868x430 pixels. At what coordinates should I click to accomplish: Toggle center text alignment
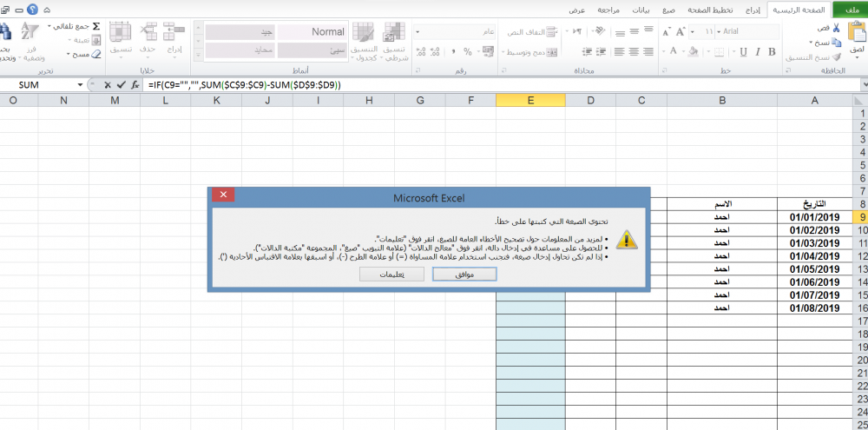coord(634,51)
